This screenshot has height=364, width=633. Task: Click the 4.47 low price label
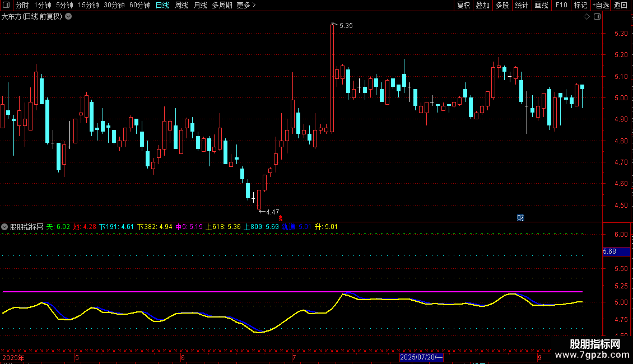point(272,212)
